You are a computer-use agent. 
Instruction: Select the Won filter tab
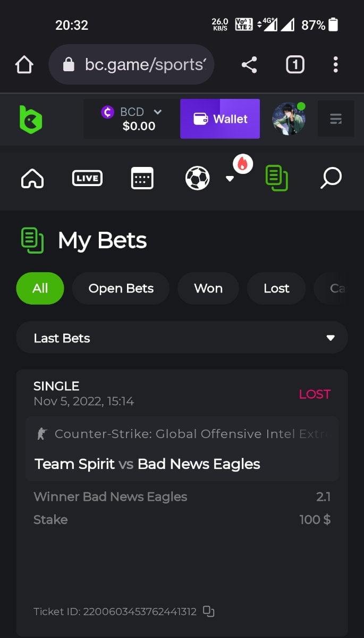[x=208, y=288]
